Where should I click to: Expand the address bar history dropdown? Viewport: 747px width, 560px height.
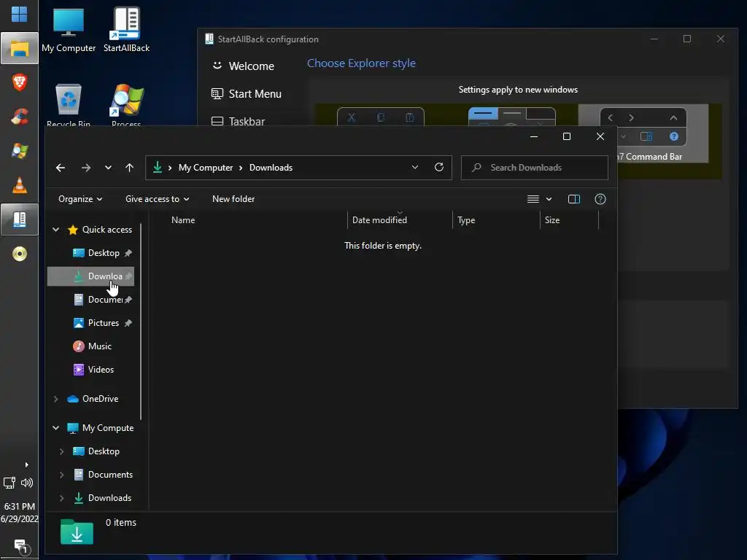415,167
